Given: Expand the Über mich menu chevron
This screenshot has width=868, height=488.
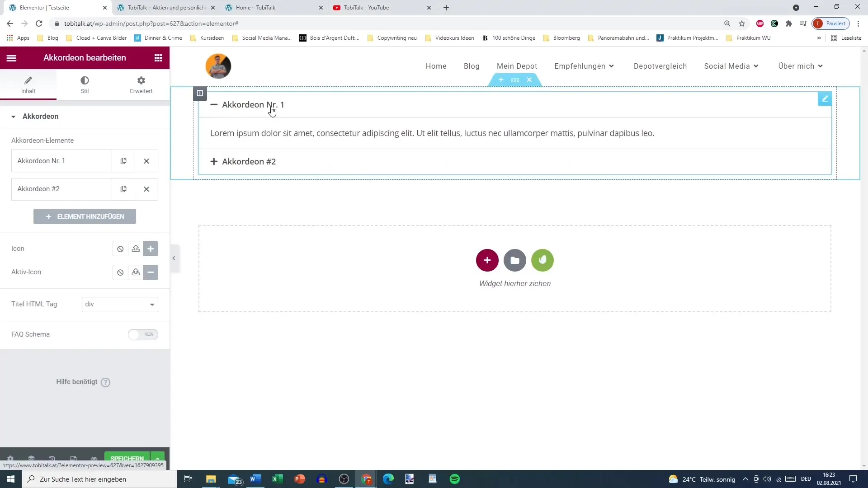Looking at the screenshot, I should click(821, 66).
